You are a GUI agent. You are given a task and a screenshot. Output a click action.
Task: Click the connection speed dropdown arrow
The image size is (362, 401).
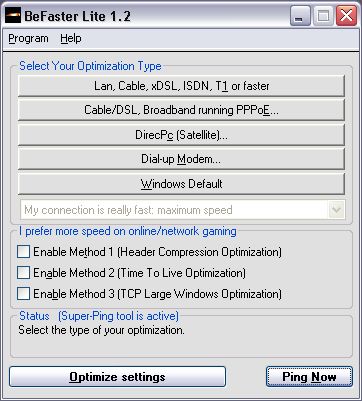[x=336, y=210]
